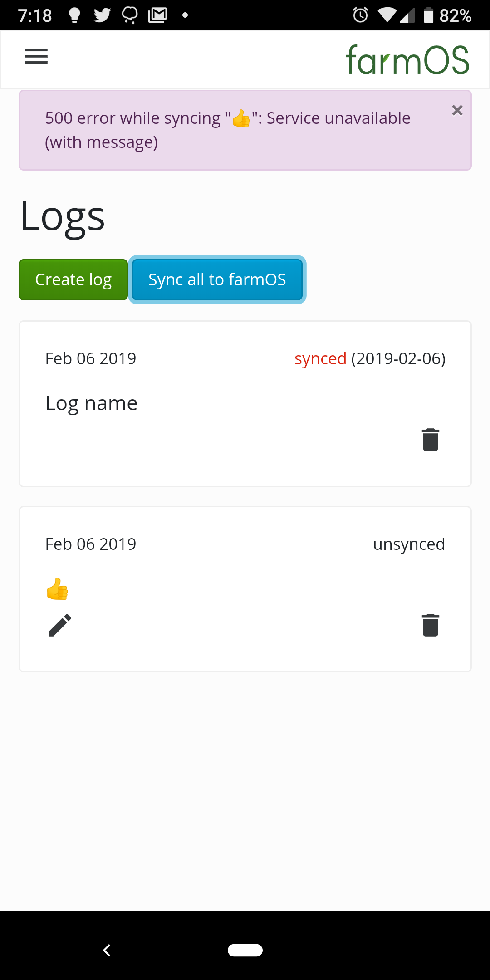Tap the thumbs-up emoji log name
The width and height of the screenshot is (490, 980).
58,589
